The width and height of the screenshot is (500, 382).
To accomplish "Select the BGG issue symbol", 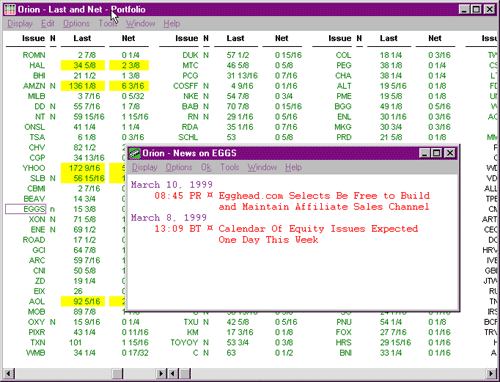I will (x=343, y=107).
